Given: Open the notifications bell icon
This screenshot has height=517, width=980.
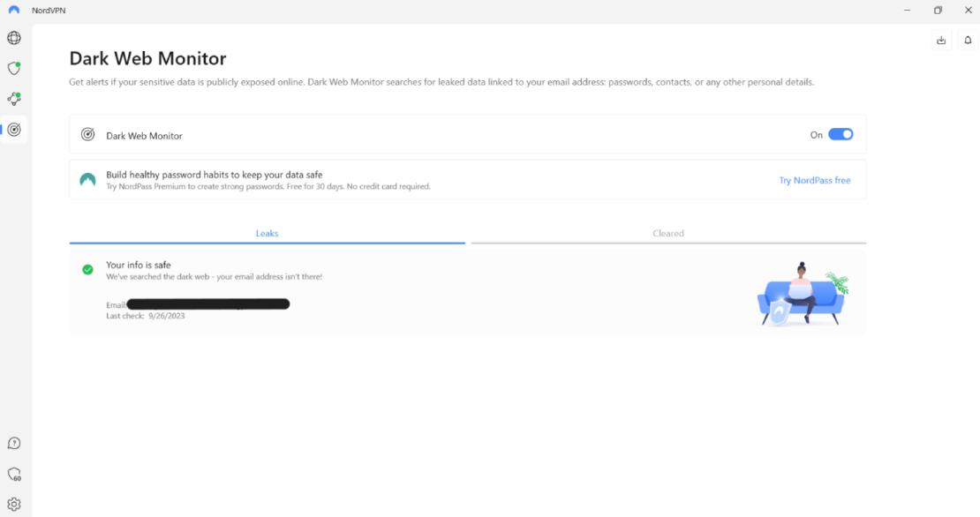Looking at the screenshot, I should (969, 41).
